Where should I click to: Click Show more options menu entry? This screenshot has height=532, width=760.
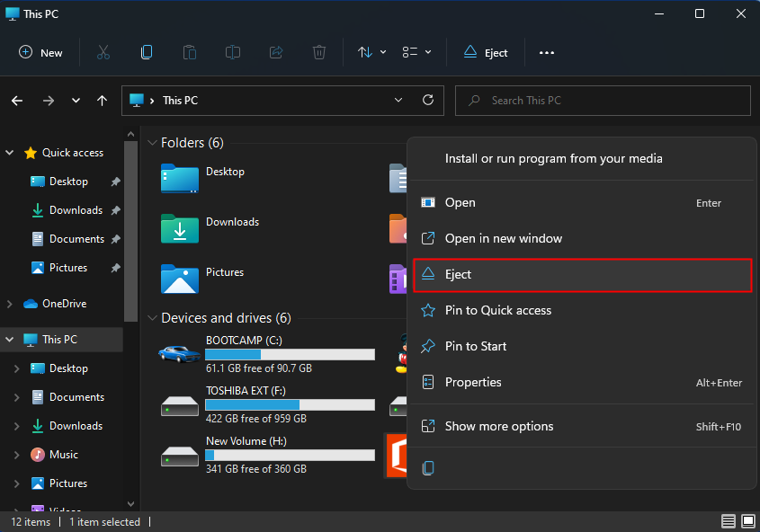tap(499, 426)
